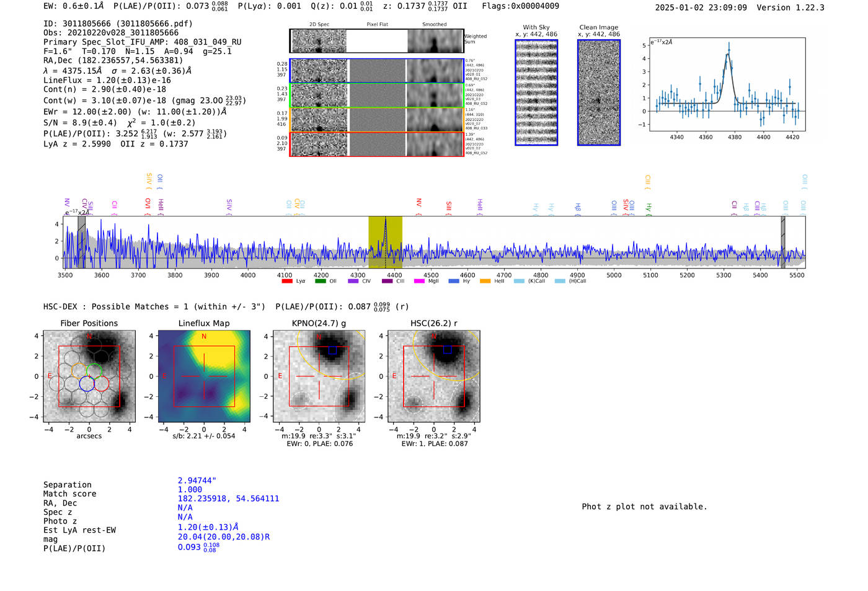Viewport: 868px width, 591px height.
Task: Select the With Sky image panel
Action: (x=536, y=92)
